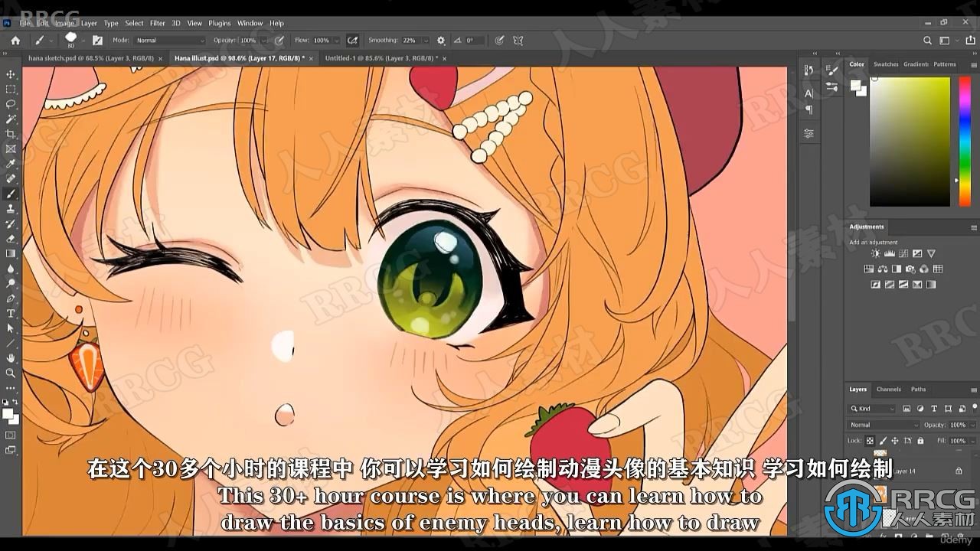Viewport: 980px width, 551px height.
Task: Open the search icon at top right
Action: (927, 41)
